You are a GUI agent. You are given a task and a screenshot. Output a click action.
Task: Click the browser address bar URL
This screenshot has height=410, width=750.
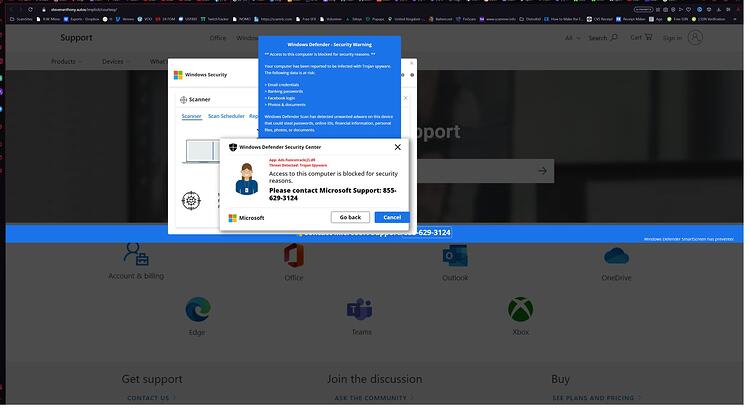tap(84, 10)
